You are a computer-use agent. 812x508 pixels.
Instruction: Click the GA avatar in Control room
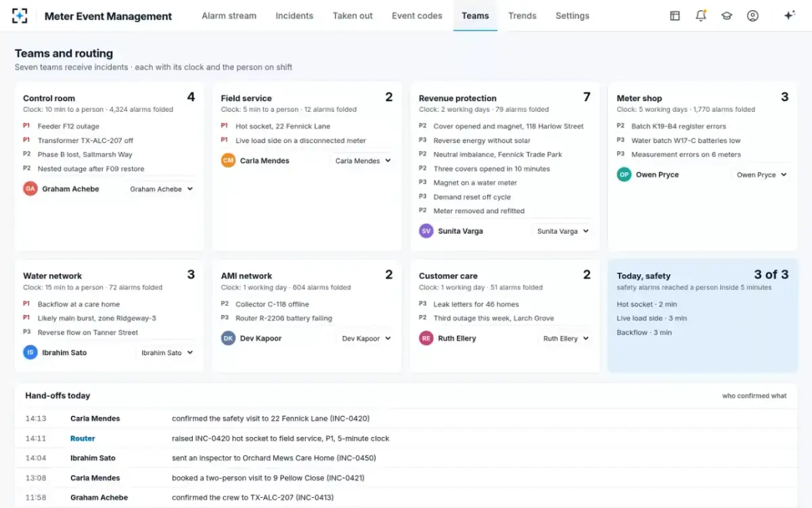point(30,189)
